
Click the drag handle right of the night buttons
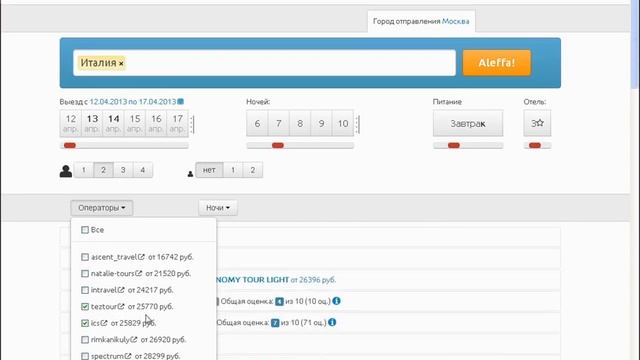click(x=358, y=124)
